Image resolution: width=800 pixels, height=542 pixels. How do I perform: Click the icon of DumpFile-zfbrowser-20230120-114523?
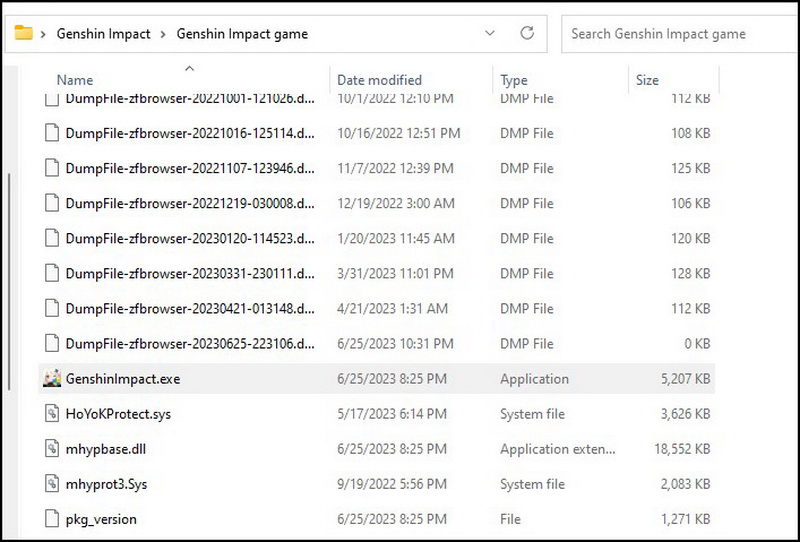pos(52,238)
